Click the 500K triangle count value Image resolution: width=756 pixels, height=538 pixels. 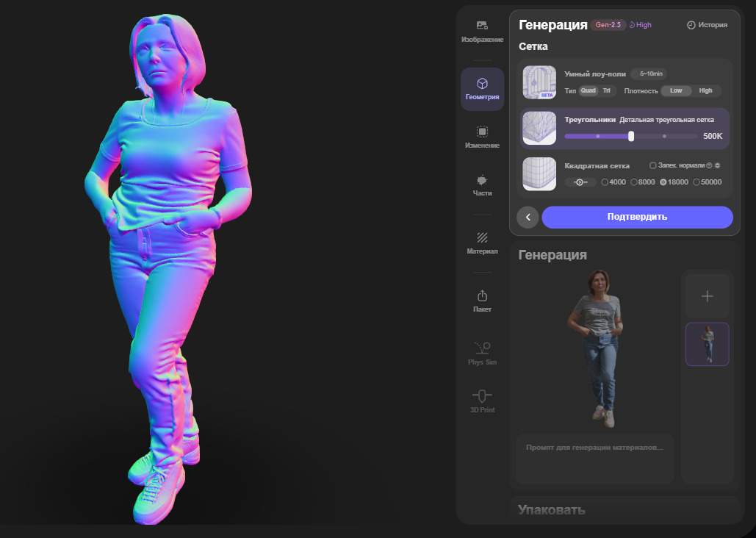(x=713, y=136)
